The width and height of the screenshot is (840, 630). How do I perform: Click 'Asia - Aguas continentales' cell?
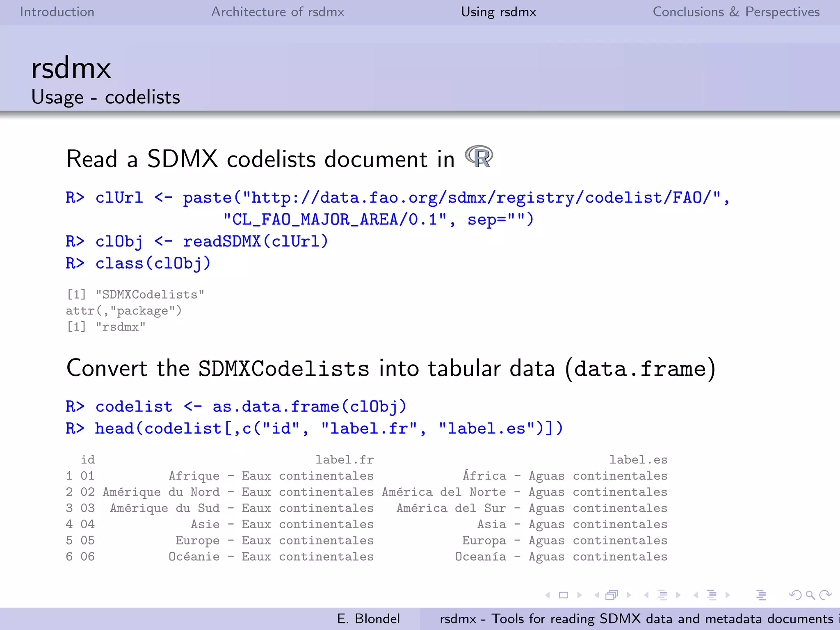[573, 524]
